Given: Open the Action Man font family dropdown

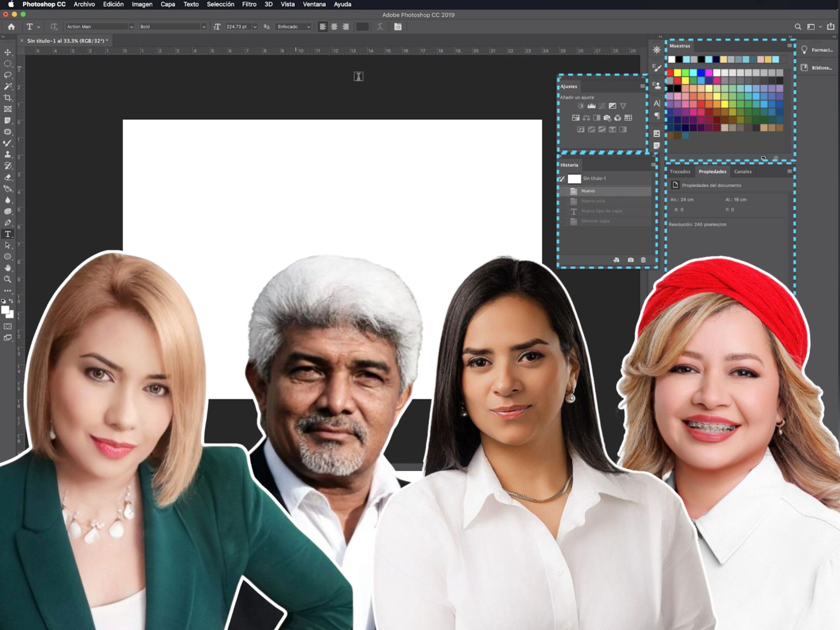Looking at the screenshot, I should click(x=131, y=27).
